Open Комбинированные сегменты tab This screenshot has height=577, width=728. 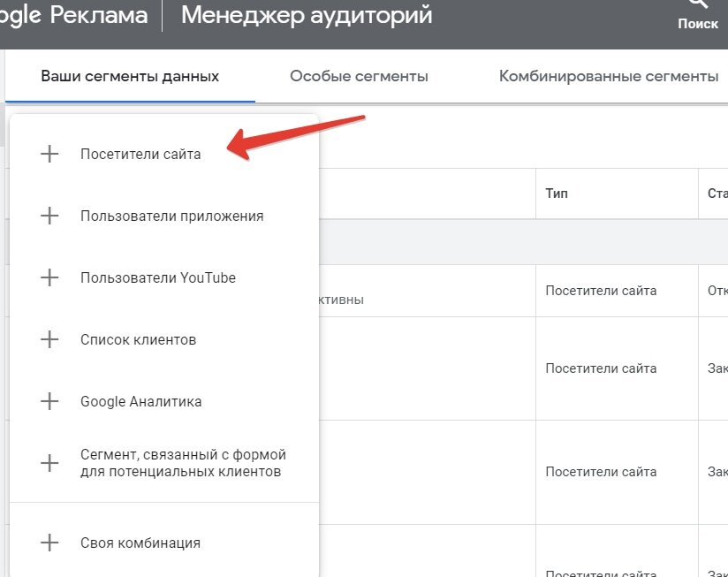pos(609,76)
